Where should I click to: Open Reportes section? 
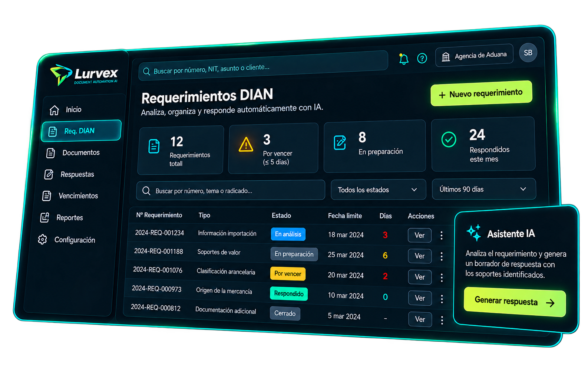69,218
